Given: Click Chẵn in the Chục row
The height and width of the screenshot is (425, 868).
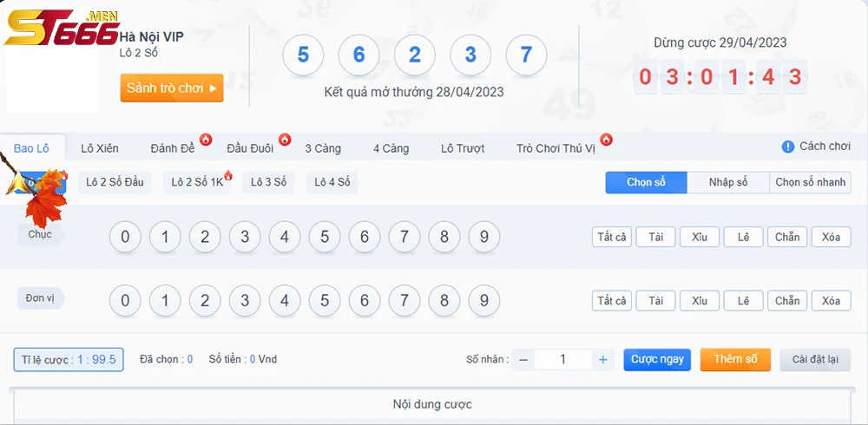Looking at the screenshot, I should pyautogui.click(x=787, y=237).
